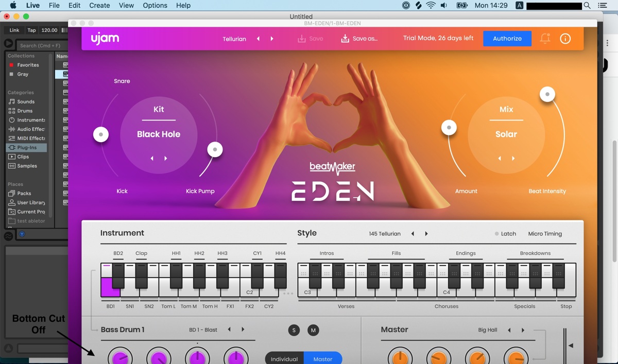Open the Help menu

183,5
